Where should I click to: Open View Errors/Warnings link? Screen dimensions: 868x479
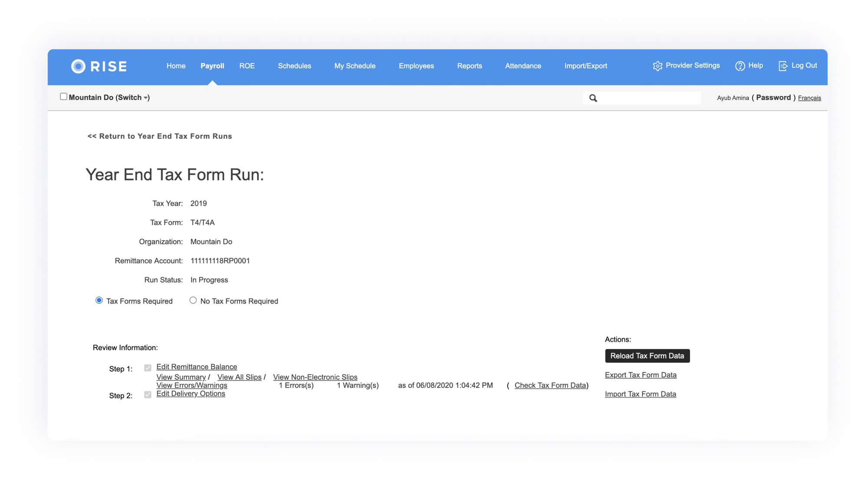[191, 385]
